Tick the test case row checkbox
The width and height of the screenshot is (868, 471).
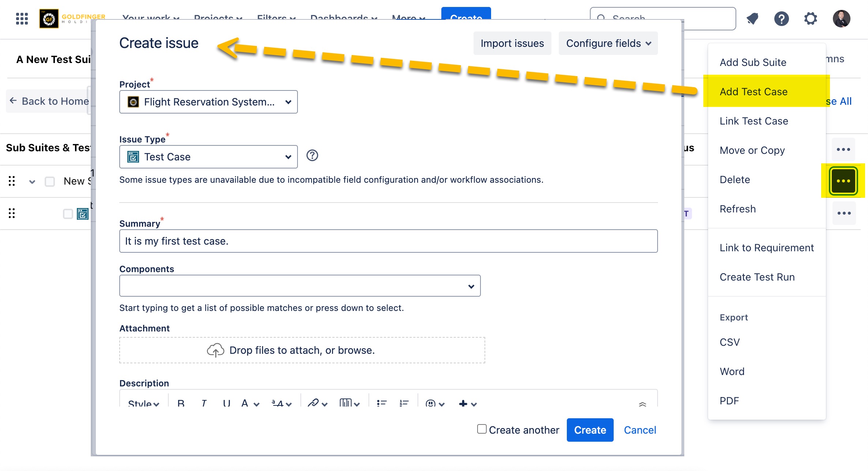(68, 214)
